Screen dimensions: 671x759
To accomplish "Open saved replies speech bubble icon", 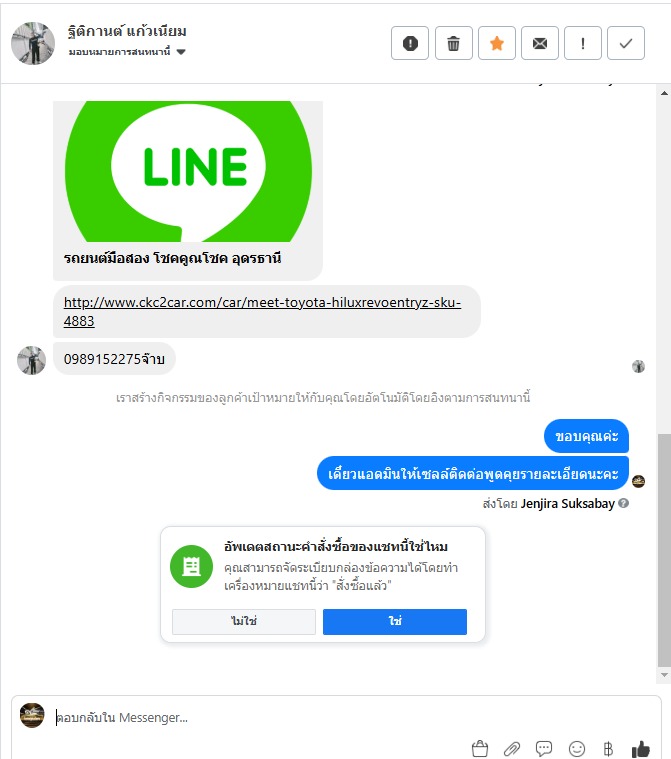I will 544,748.
